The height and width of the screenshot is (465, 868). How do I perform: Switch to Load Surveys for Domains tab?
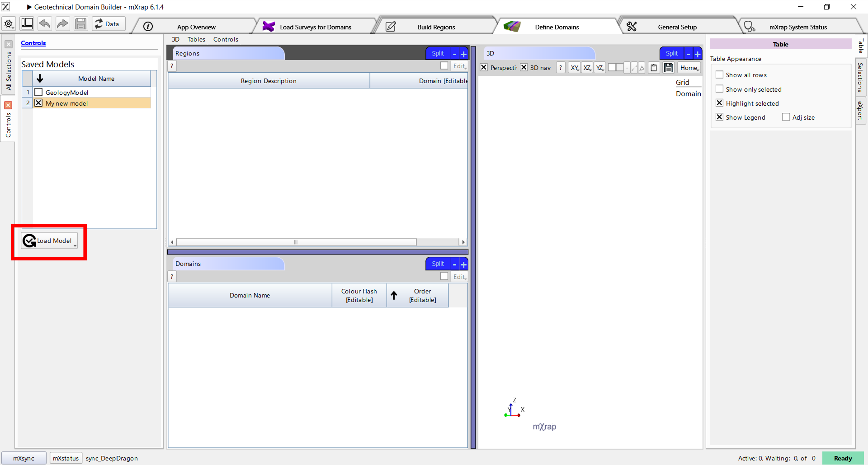point(315,27)
